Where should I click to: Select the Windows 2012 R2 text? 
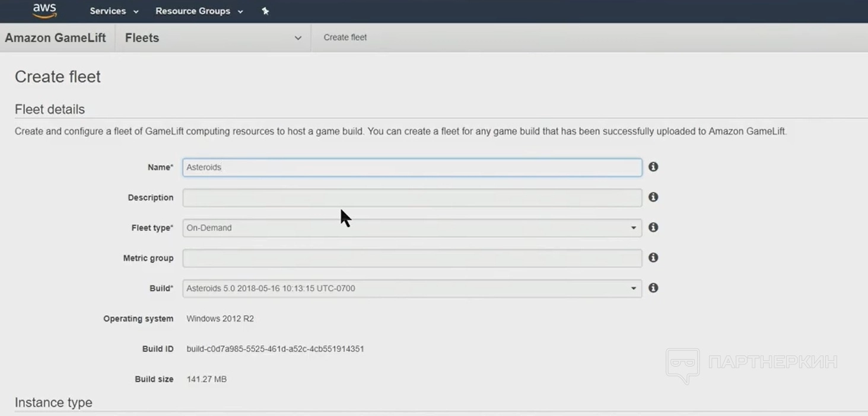coord(220,319)
